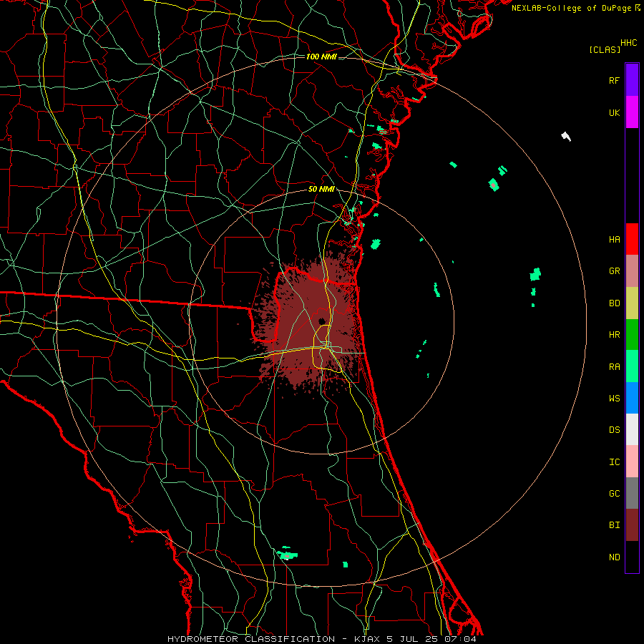Click the UK magenta color swatch
Screen dimensions: 644x644
point(632,112)
